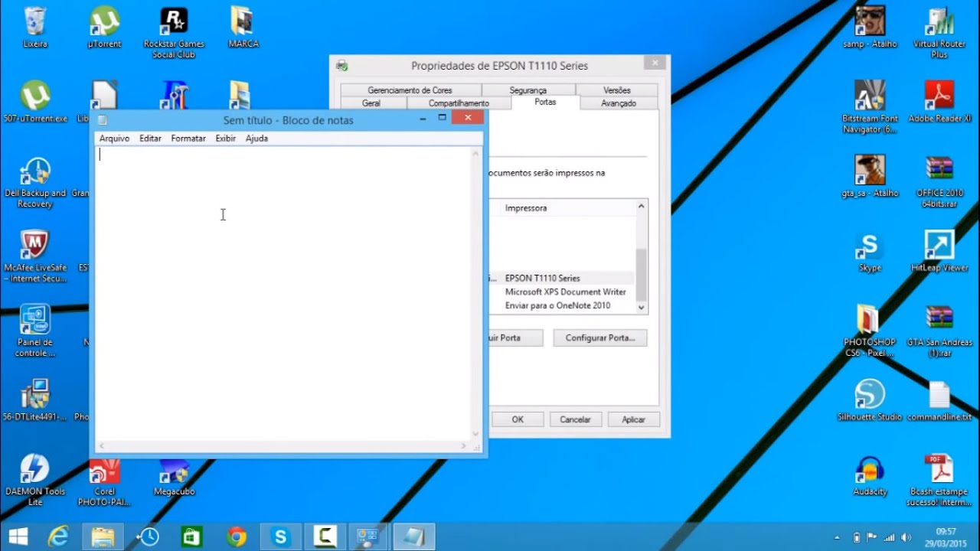Open the Windows Start button
The height and width of the screenshot is (551, 980).
coord(18,536)
